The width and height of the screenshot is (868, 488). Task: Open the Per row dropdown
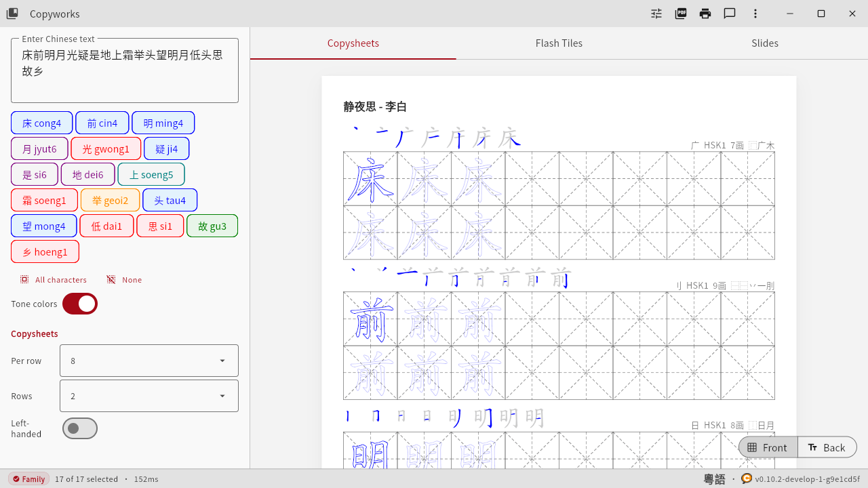(x=149, y=361)
